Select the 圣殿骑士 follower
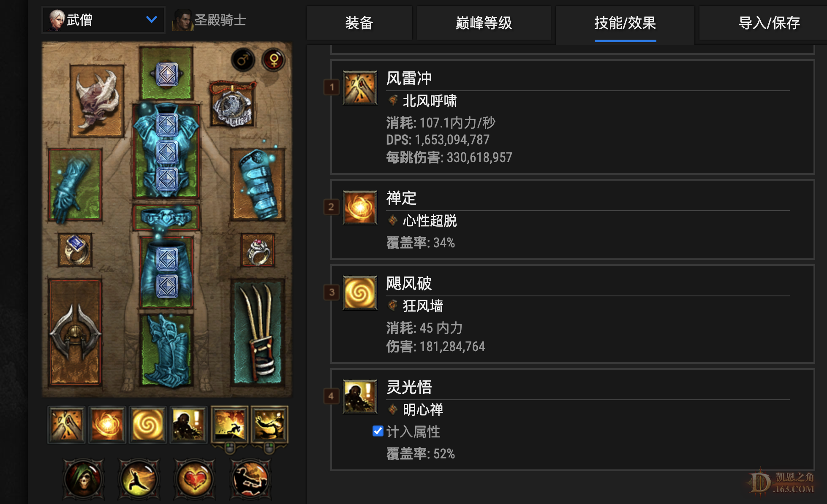The width and height of the screenshot is (827, 504). (x=210, y=20)
